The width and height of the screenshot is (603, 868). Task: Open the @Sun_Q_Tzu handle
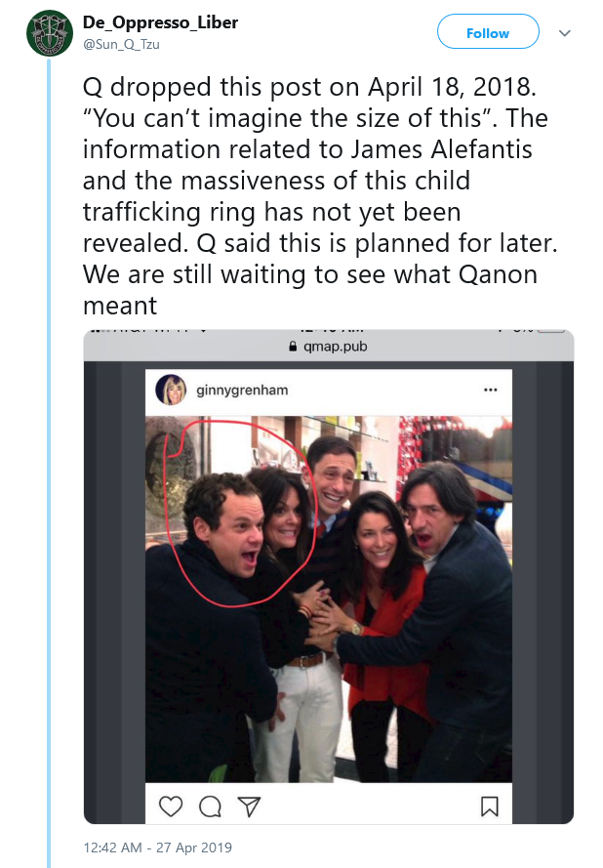[121, 44]
